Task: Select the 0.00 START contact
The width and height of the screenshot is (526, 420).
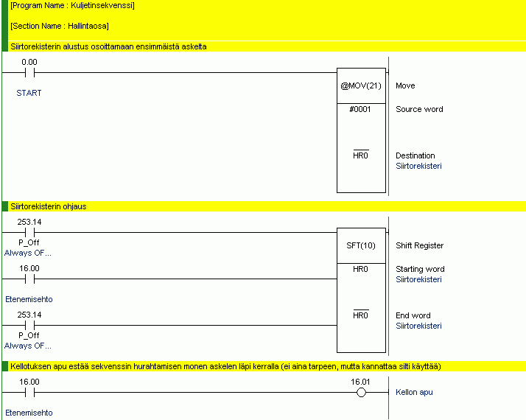Action: [29, 73]
